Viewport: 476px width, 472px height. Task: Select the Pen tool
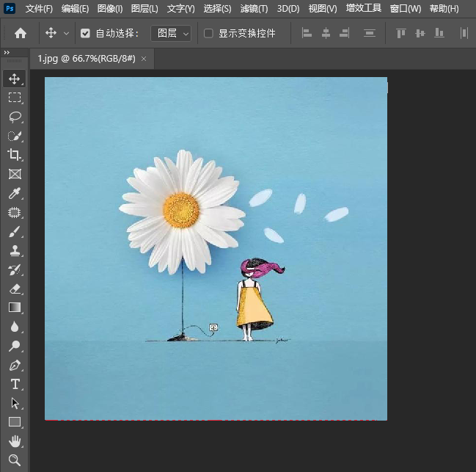click(14, 365)
